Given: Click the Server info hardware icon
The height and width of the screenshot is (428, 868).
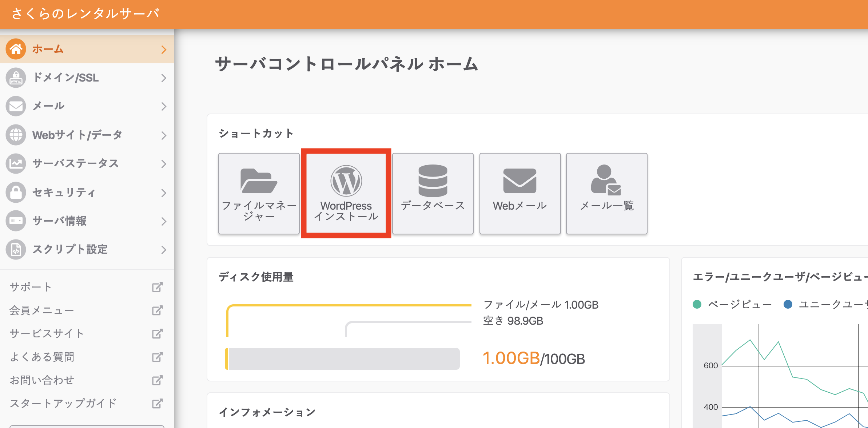Looking at the screenshot, I should [16, 221].
